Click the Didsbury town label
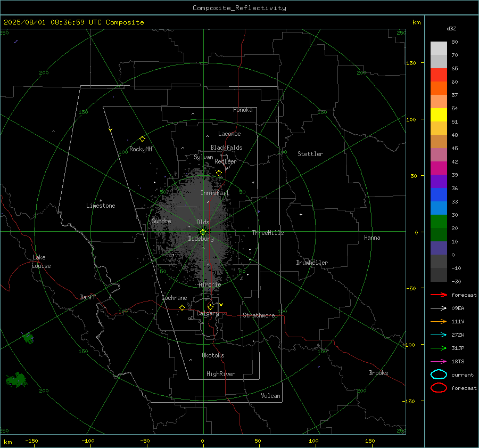 pyautogui.click(x=201, y=239)
